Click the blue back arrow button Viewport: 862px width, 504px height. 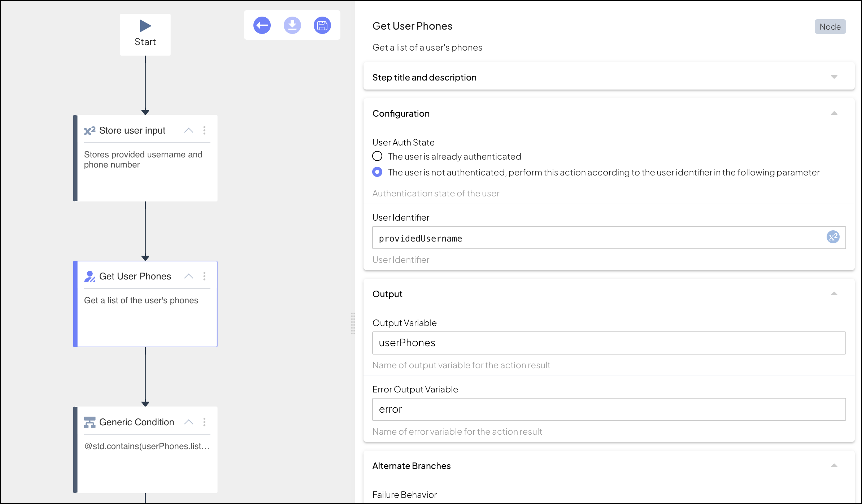point(262,25)
